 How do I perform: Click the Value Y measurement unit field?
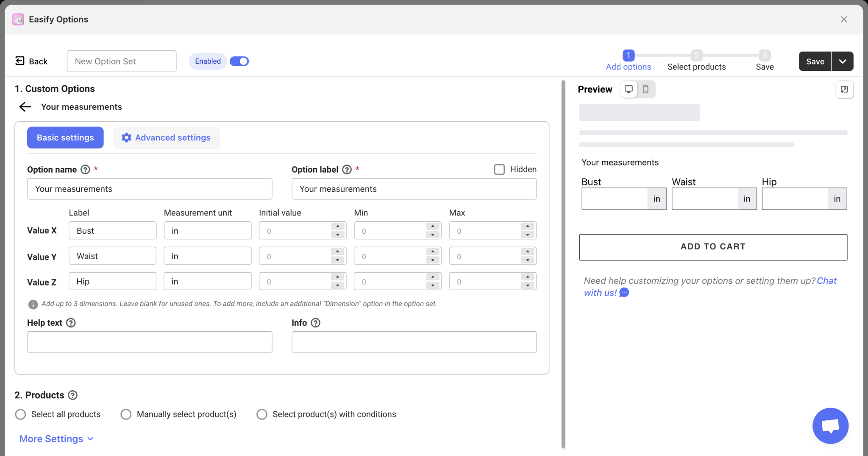(x=208, y=256)
